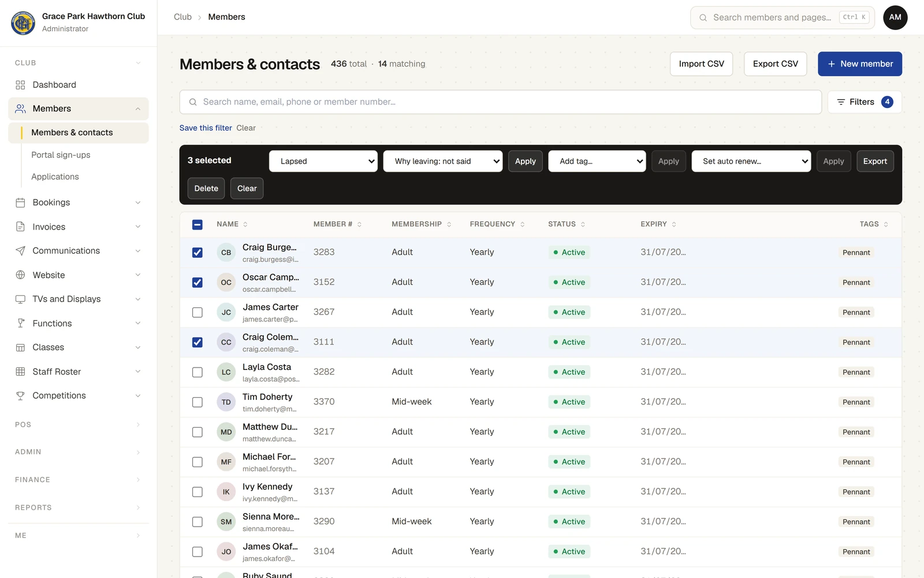Open the AM user avatar menu
This screenshot has height=578, width=924.
point(895,17)
